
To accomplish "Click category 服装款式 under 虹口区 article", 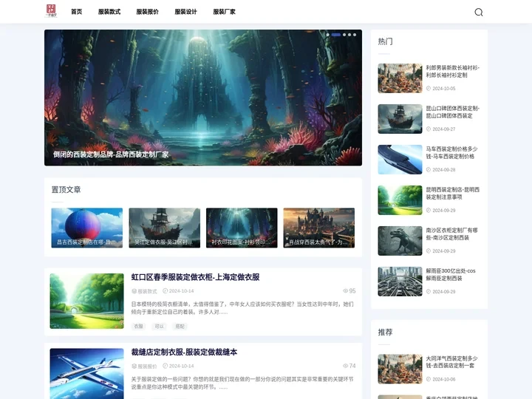I will [147, 291].
